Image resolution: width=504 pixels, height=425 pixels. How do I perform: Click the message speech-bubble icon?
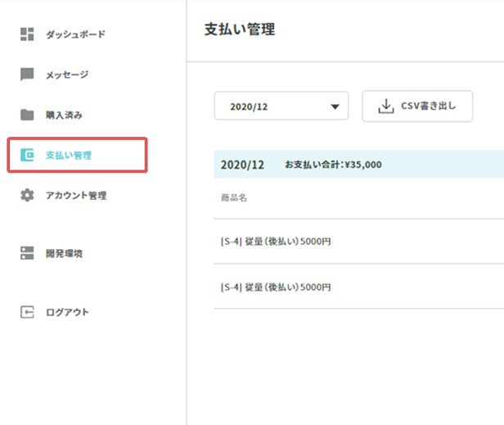(x=27, y=75)
